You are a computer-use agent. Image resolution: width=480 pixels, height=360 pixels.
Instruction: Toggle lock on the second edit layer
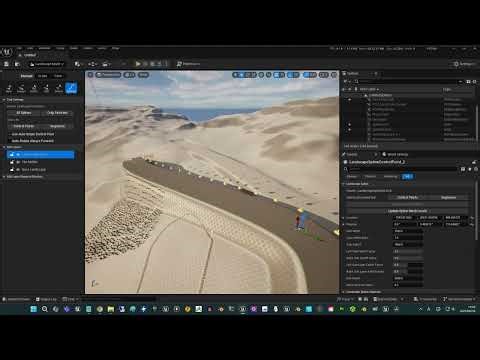tap(12, 162)
